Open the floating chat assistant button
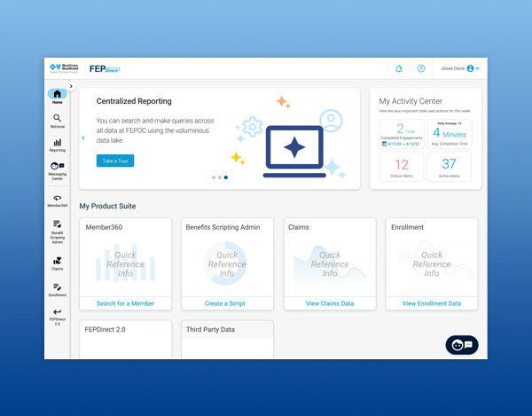 (x=462, y=345)
